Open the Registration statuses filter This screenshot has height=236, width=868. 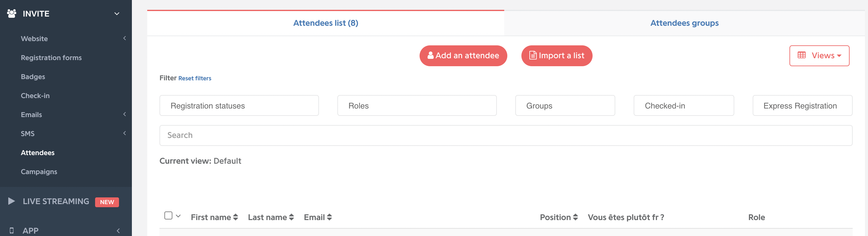pyautogui.click(x=239, y=105)
